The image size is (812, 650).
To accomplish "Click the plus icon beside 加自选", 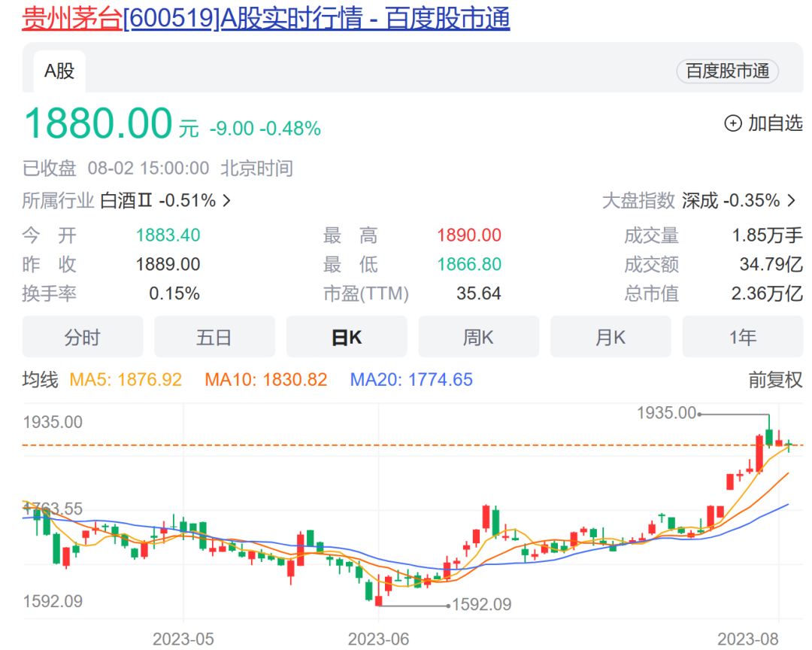I will click(x=733, y=123).
